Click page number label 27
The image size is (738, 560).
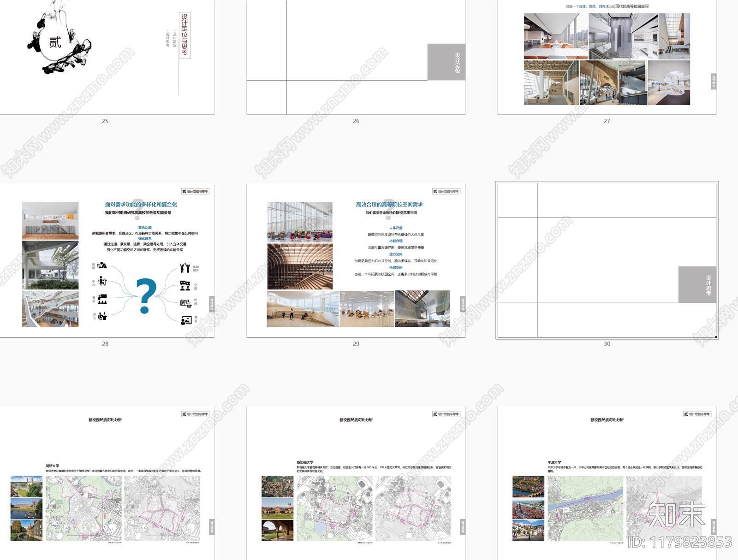click(x=607, y=121)
